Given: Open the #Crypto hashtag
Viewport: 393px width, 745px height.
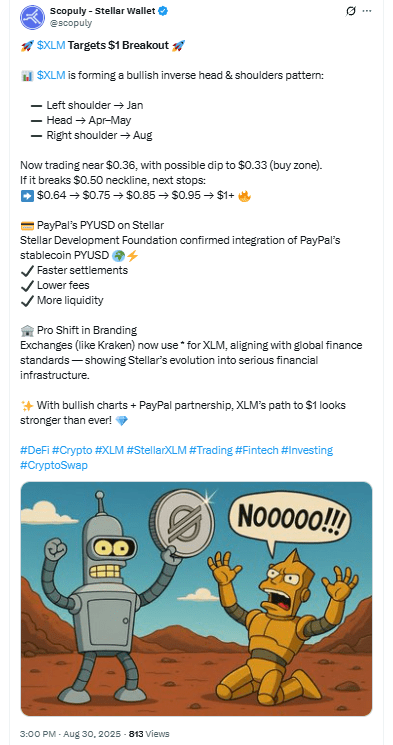Looking at the screenshot, I should 72,450.
